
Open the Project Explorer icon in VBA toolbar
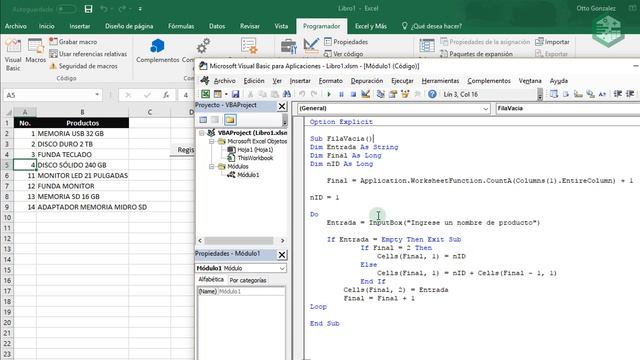(380, 94)
